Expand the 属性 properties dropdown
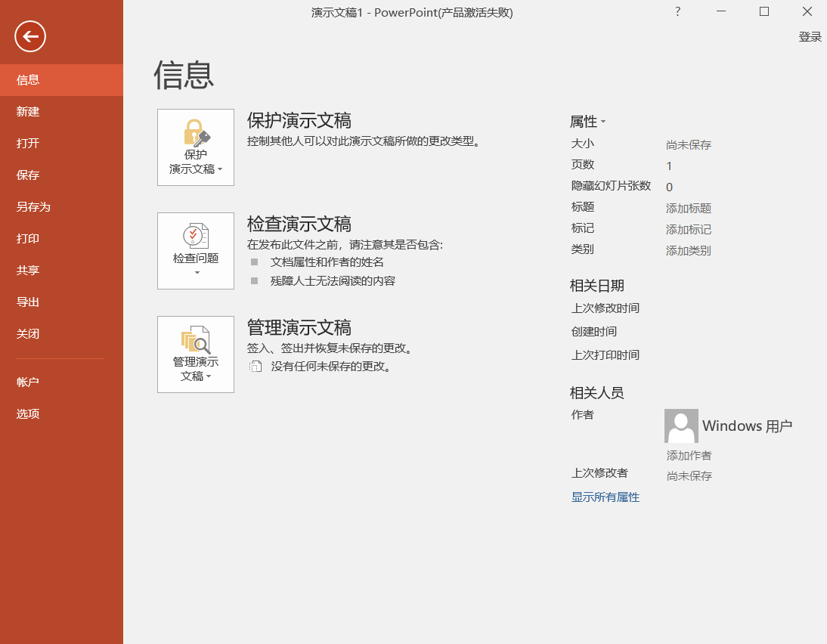This screenshot has height=644, width=827. pyautogui.click(x=587, y=122)
